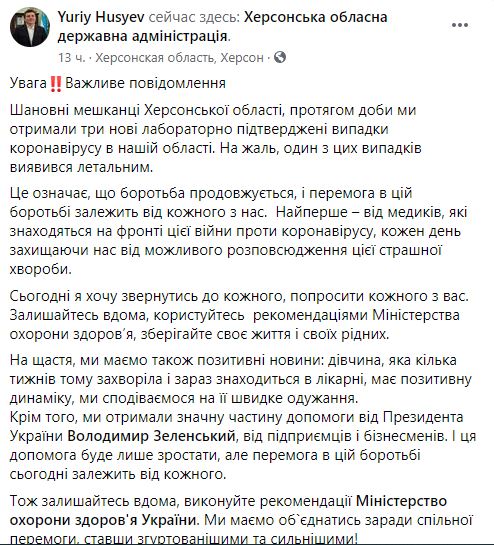Click the paragraph starting with 'Сьогодні я хочу'
Viewport: 494px width, 545px height.
pyautogui.click(x=239, y=315)
